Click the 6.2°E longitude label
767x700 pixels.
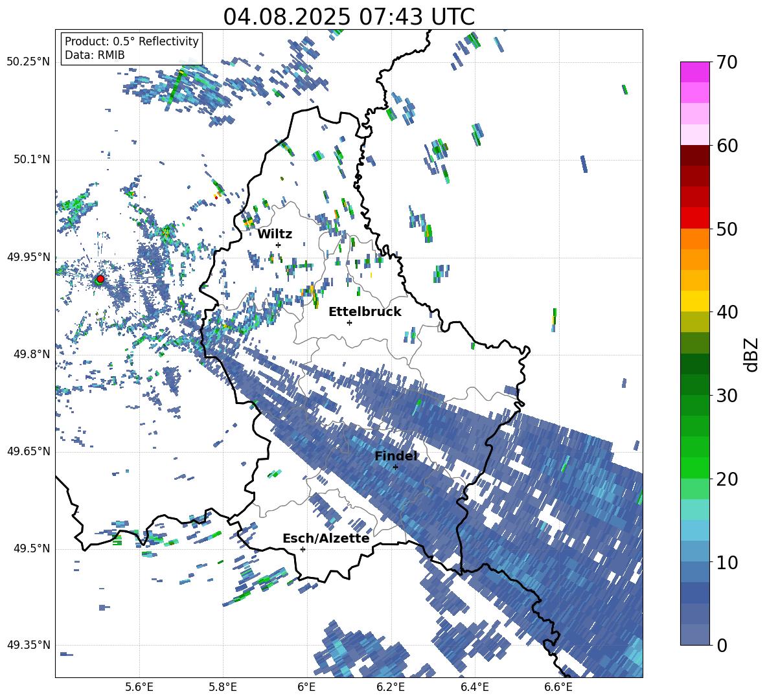pos(391,687)
